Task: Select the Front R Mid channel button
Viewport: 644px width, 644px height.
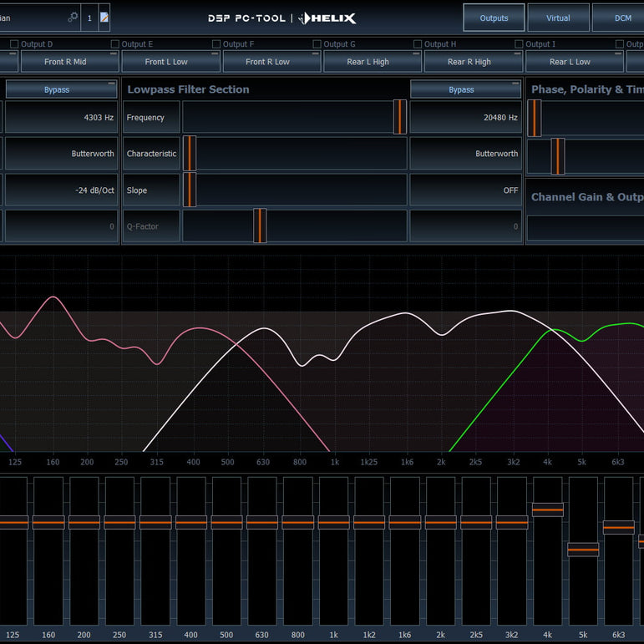Action: (x=66, y=62)
